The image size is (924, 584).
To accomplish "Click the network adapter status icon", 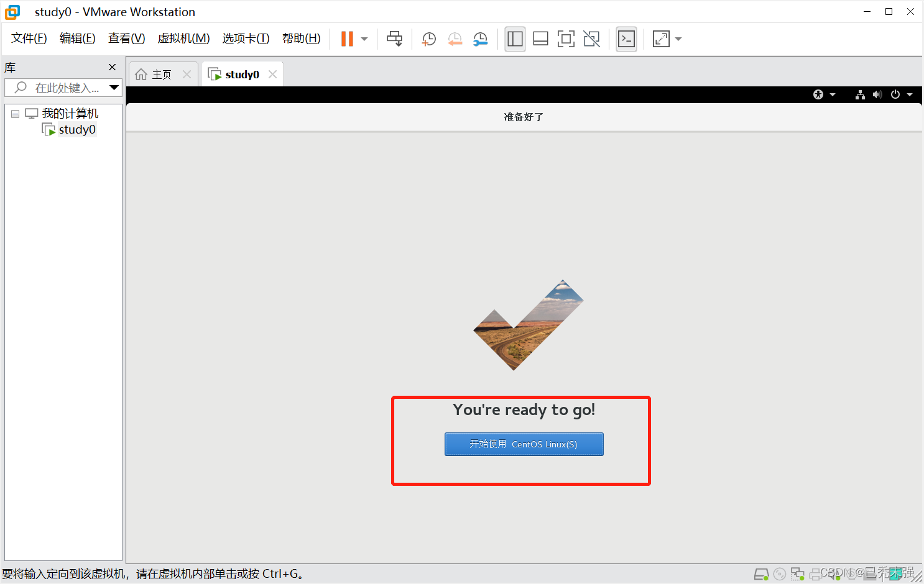I will (798, 574).
